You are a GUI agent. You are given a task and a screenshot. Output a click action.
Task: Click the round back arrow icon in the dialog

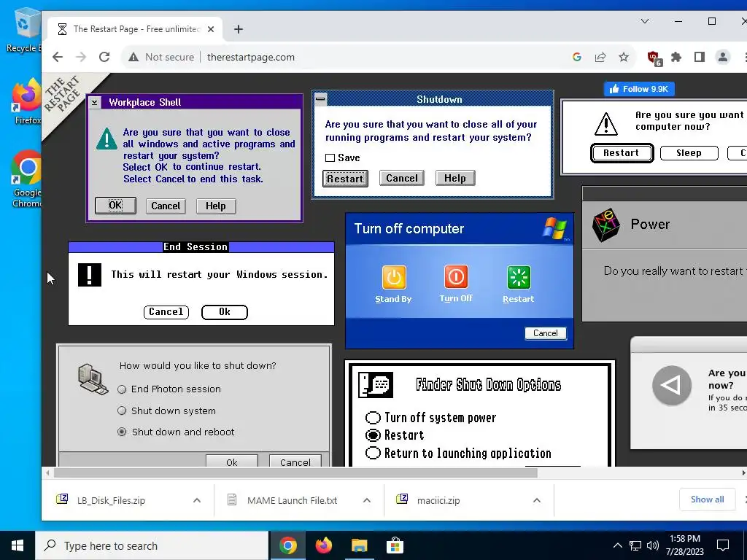click(672, 385)
